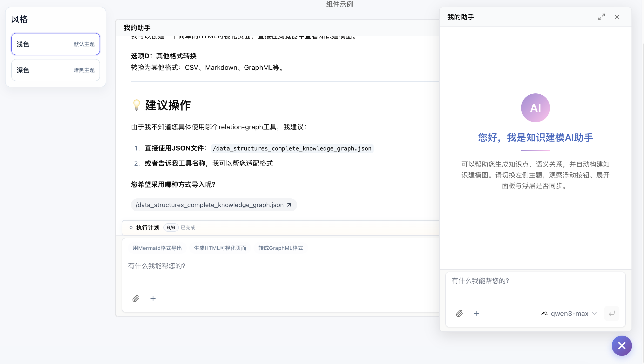Select the 深色 dark theme option

pos(56,70)
